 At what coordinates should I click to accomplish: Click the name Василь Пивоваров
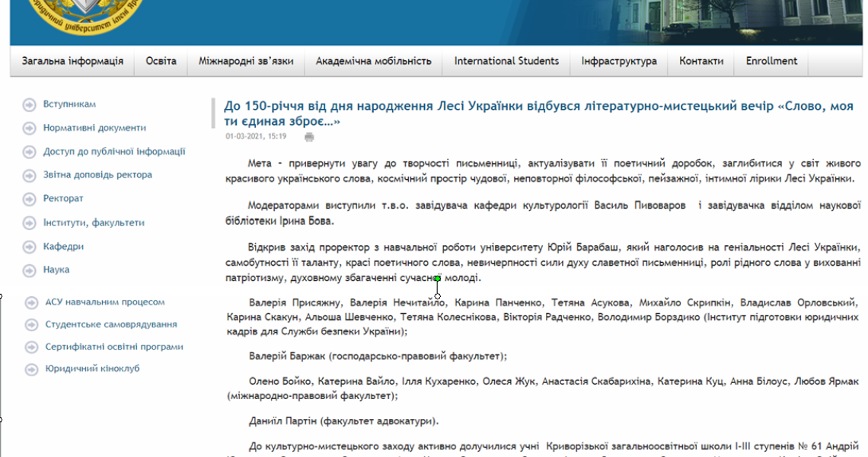[640, 206]
